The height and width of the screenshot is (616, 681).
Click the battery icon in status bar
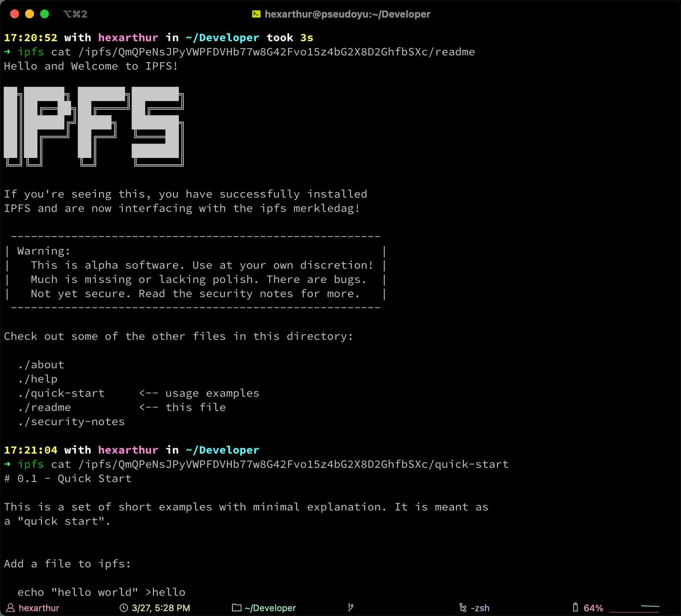point(575,607)
